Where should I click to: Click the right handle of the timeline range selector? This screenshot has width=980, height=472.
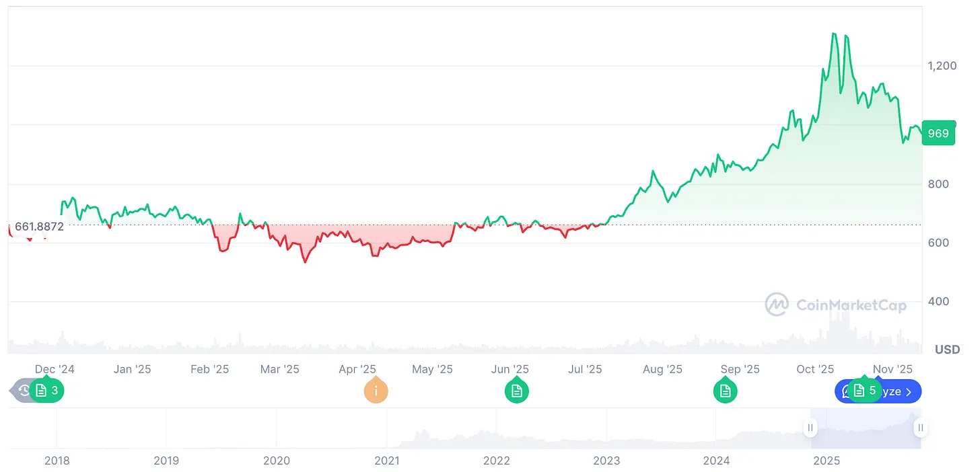(919, 428)
